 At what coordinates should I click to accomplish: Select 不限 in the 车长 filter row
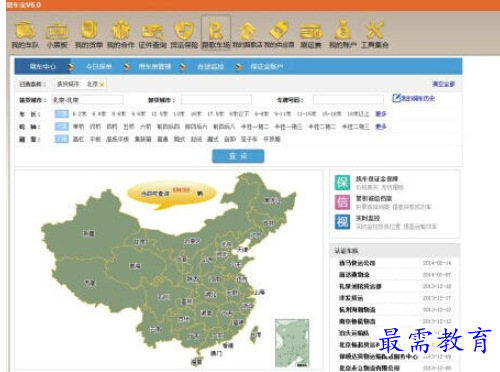(x=62, y=114)
